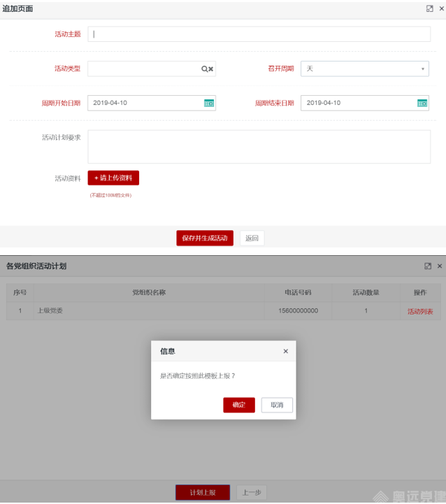Image resolution: width=446 pixels, height=504 pixels.
Task: Click the 活动计划要求 text area
Action: [x=259, y=147]
